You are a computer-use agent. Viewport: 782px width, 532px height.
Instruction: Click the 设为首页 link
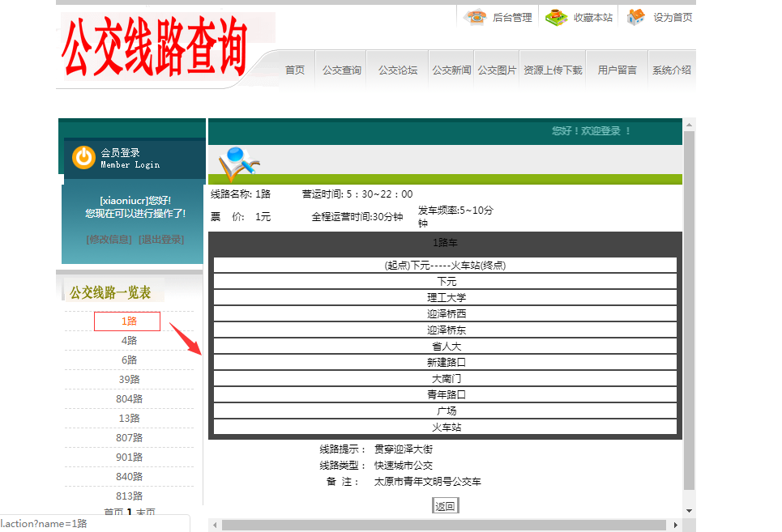pos(673,18)
